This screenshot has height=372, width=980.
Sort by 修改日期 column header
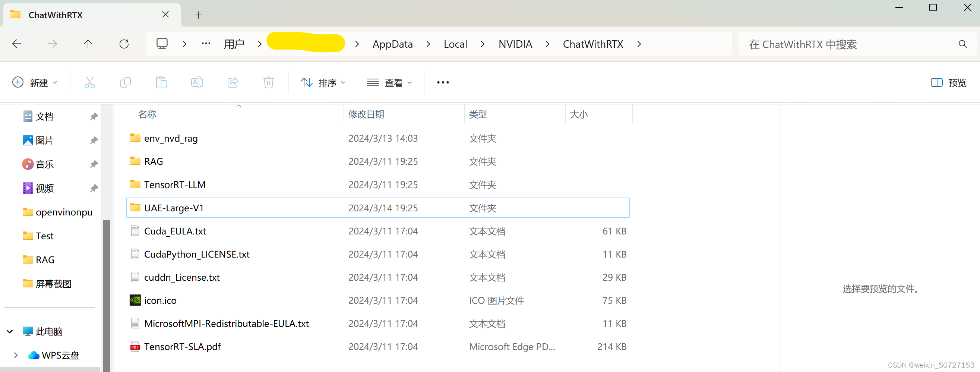366,114
